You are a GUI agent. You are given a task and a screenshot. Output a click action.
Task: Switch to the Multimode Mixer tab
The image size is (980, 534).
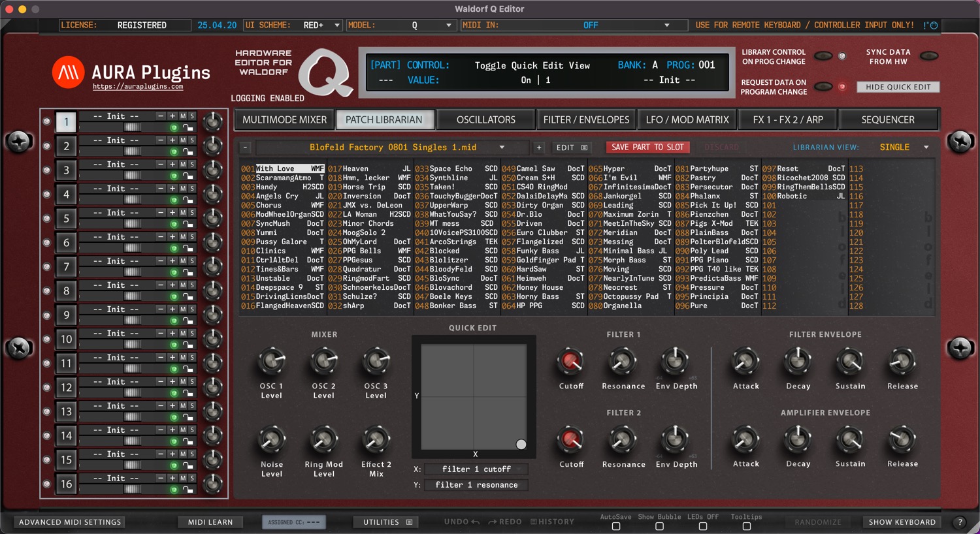[284, 120]
